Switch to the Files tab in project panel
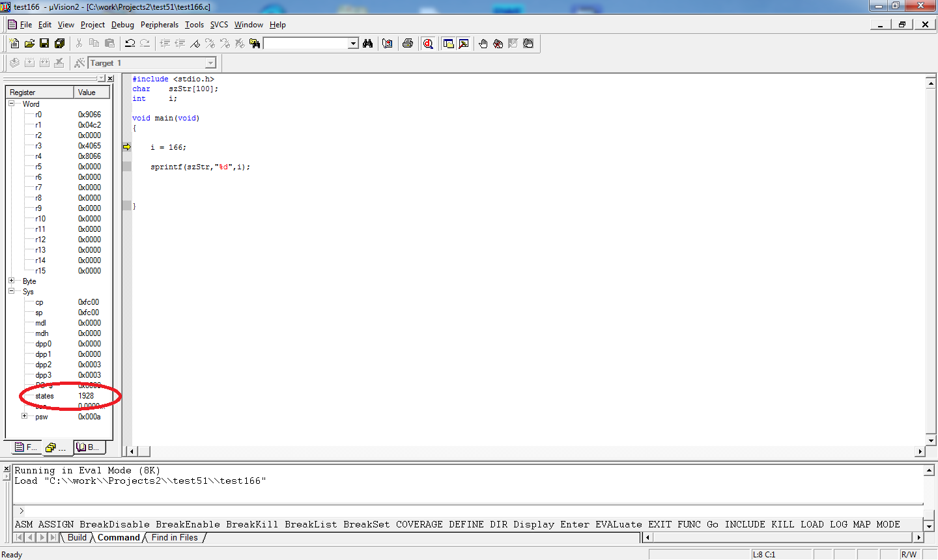938x560 pixels. [26, 447]
